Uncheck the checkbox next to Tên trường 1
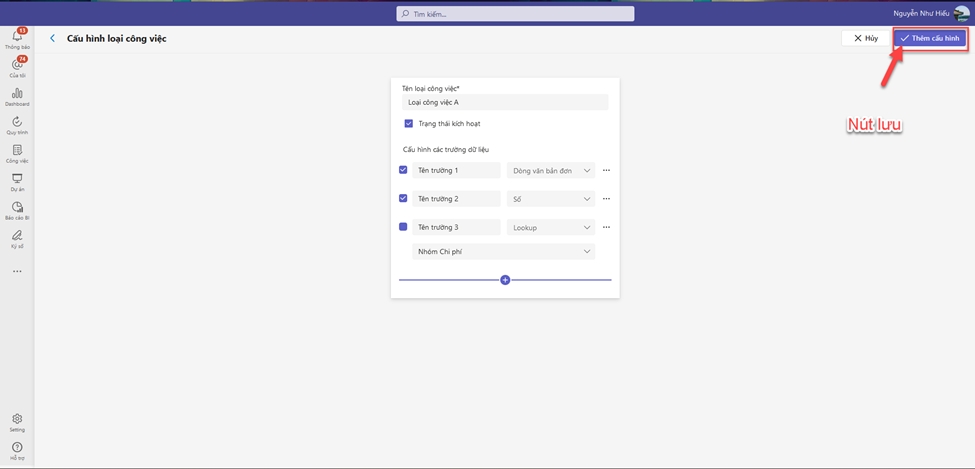This screenshot has height=469, width=975. click(x=404, y=170)
